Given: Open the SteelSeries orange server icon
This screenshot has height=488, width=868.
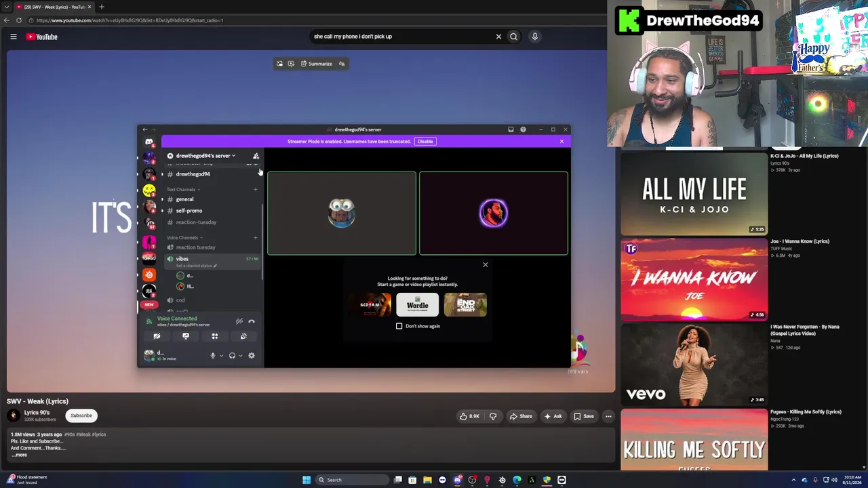Looking at the screenshot, I should pos(149,274).
